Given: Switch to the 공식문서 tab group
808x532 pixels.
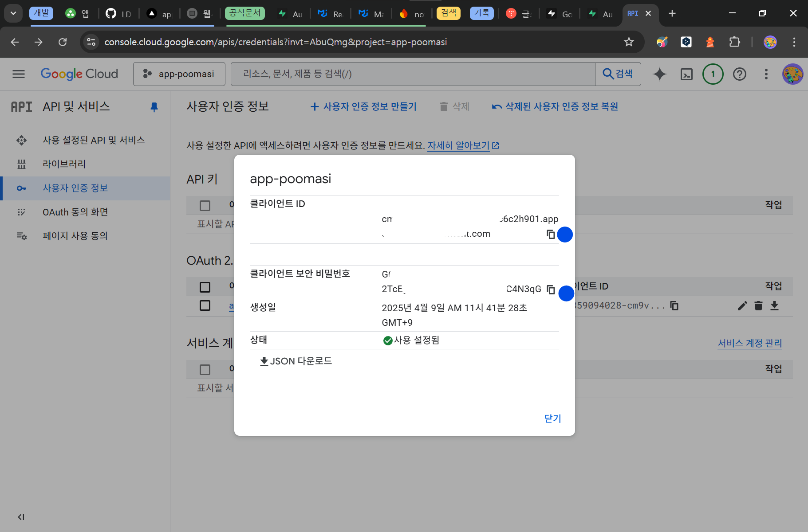Looking at the screenshot, I should [x=245, y=13].
